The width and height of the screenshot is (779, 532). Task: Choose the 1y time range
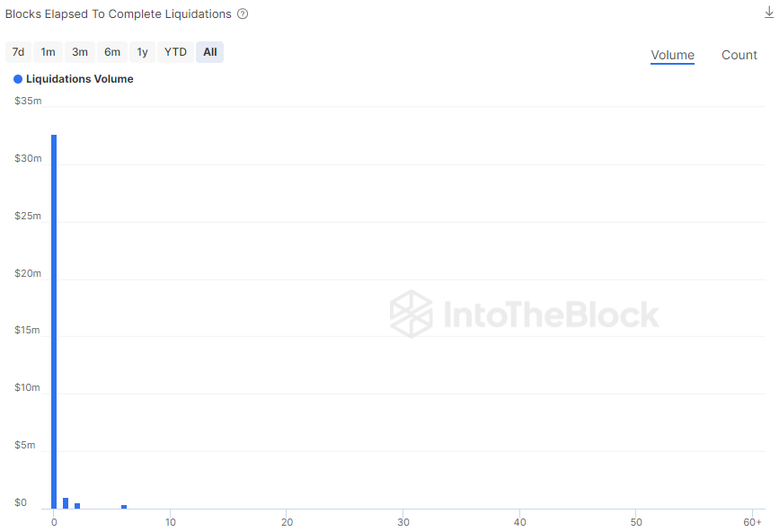coord(142,52)
